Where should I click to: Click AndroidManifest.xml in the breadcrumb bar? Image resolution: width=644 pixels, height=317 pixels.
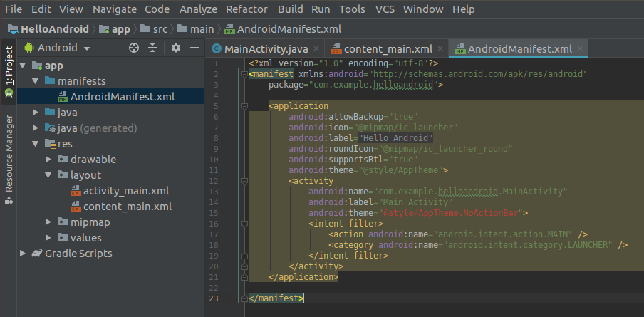(284, 29)
